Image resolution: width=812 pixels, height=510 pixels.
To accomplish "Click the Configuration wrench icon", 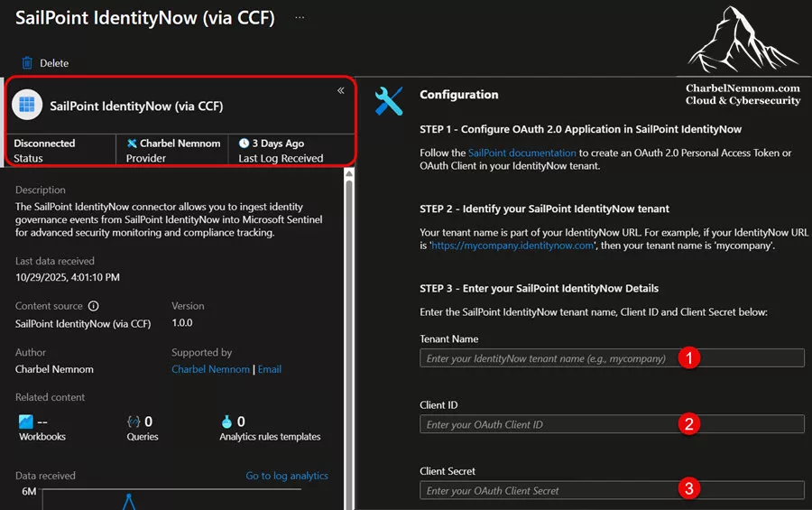I will tap(388, 100).
